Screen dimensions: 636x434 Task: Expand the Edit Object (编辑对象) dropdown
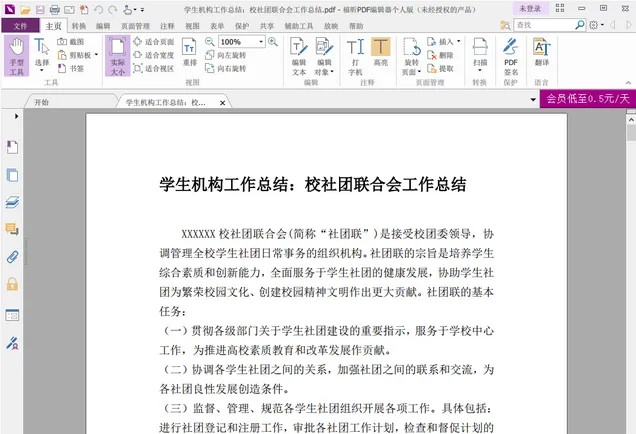click(x=333, y=72)
